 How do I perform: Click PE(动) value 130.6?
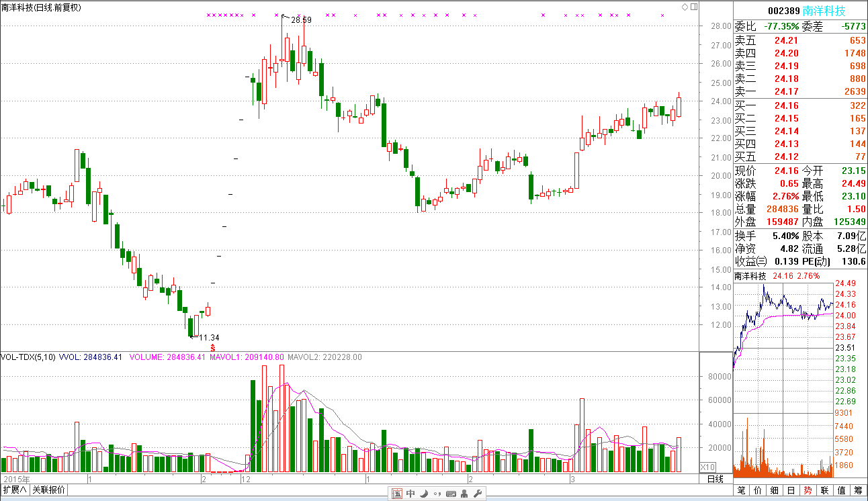(854, 261)
